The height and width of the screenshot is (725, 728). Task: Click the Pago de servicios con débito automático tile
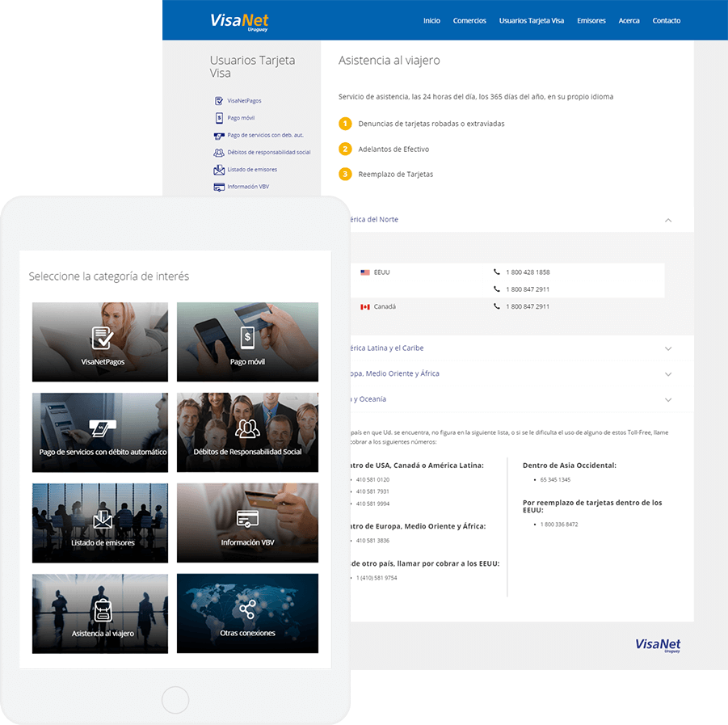click(99, 432)
